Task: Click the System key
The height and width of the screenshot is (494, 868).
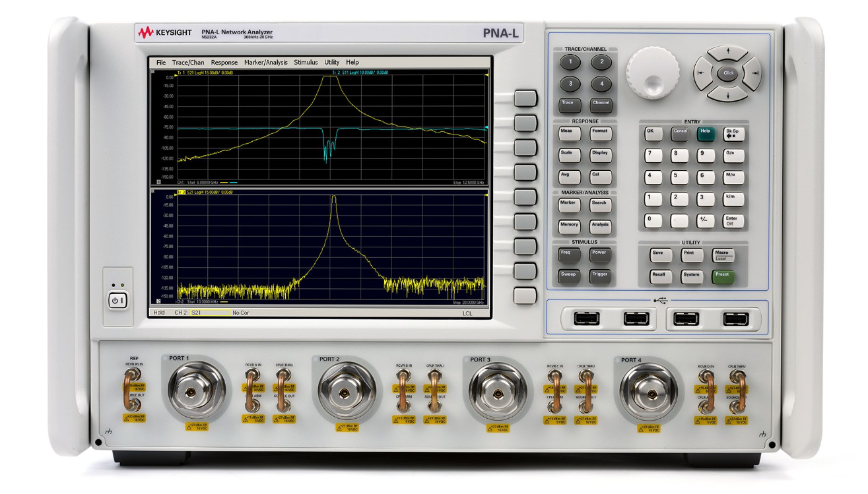Action: [x=692, y=277]
